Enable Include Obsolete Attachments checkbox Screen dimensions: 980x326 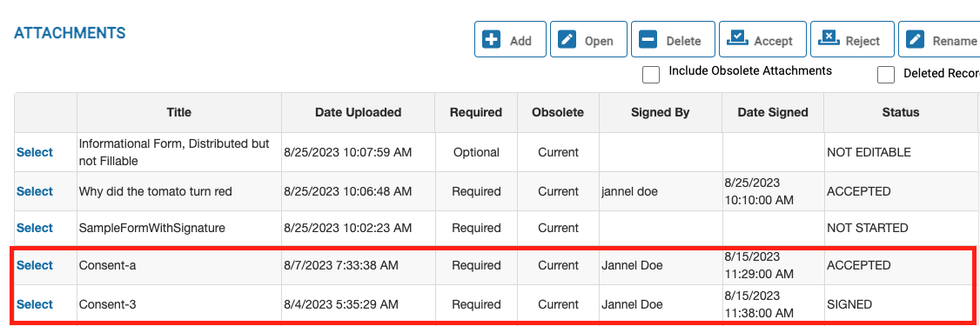[x=651, y=74]
